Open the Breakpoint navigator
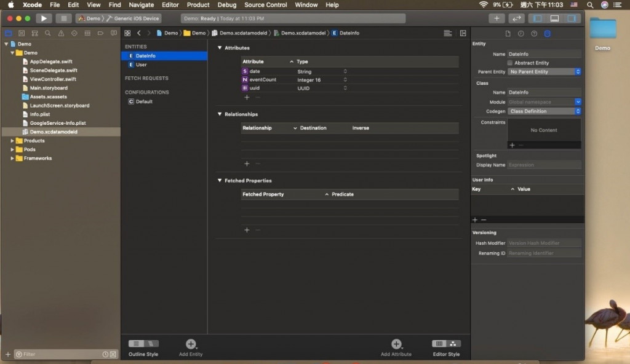This screenshot has height=364, width=630. (x=100, y=33)
